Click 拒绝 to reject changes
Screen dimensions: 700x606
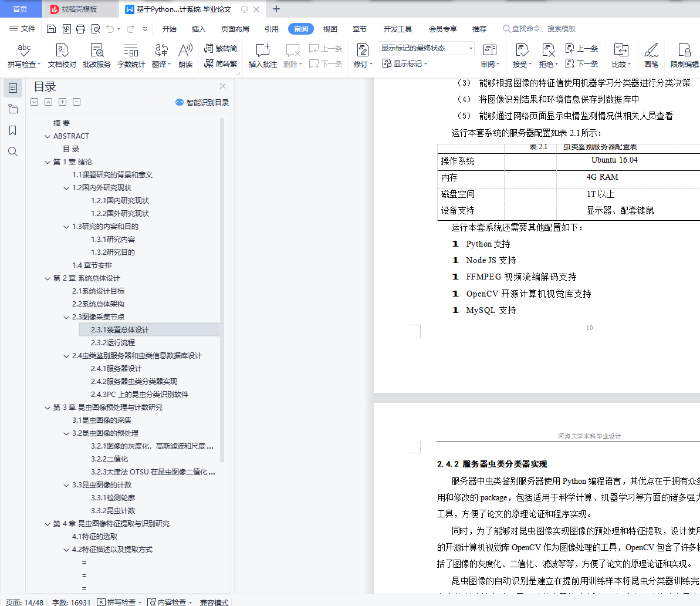click(548, 56)
